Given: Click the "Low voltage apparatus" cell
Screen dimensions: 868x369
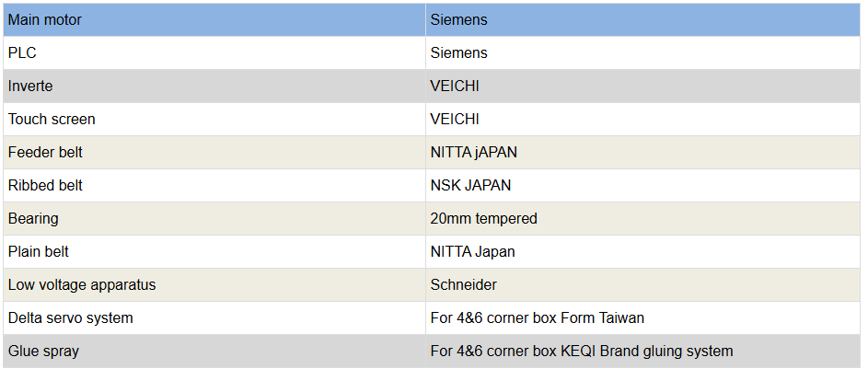Looking at the screenshot, I should (x=82, y=284).
